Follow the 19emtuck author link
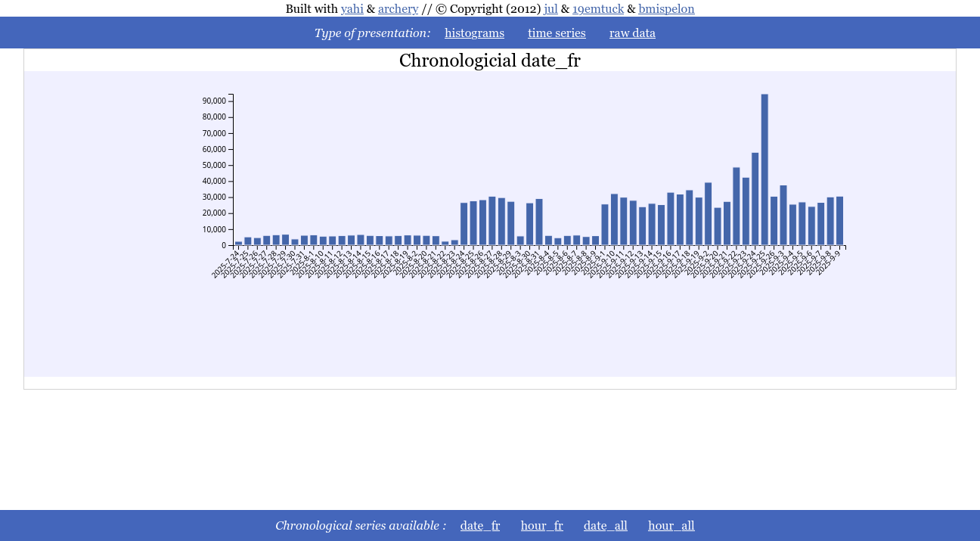980x541 pixels. [598, 9]
